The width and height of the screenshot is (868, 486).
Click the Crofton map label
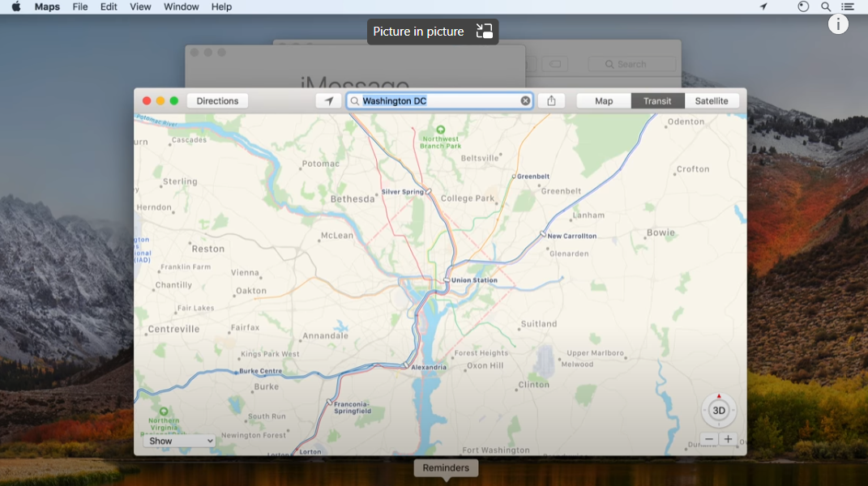click(693, 169)
